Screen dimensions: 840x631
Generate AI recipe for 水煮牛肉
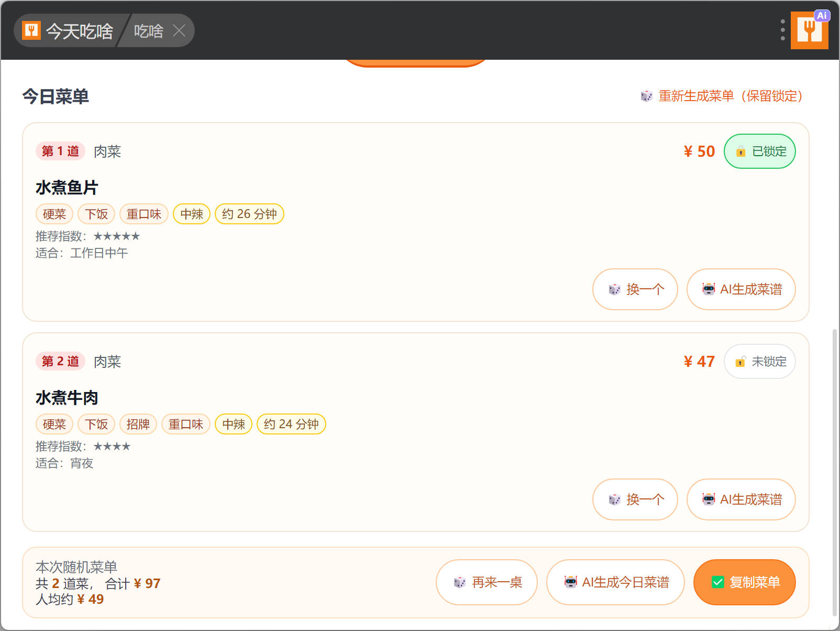pos(741,499)
